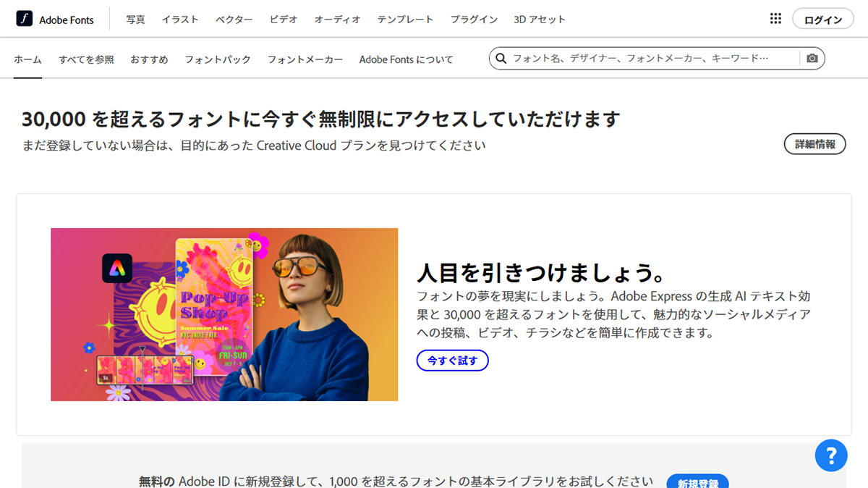Switch to the フォントパック tab

pos(218,59)
